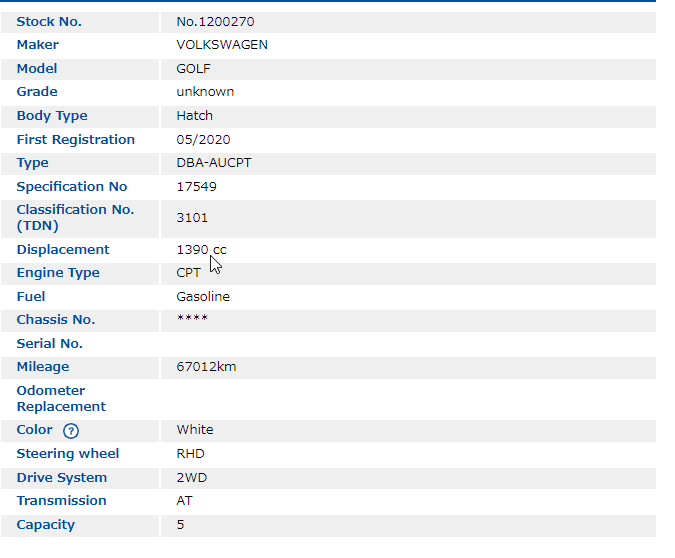The width and height of the screenshot is (675, 558).
Task: Click the Transmission value AT
Action: tap(184, 501)
